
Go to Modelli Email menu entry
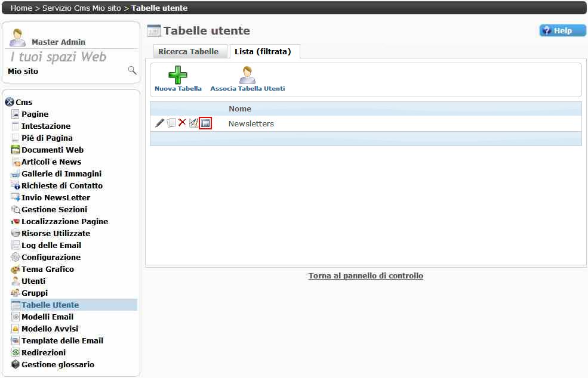pos(47,317)
